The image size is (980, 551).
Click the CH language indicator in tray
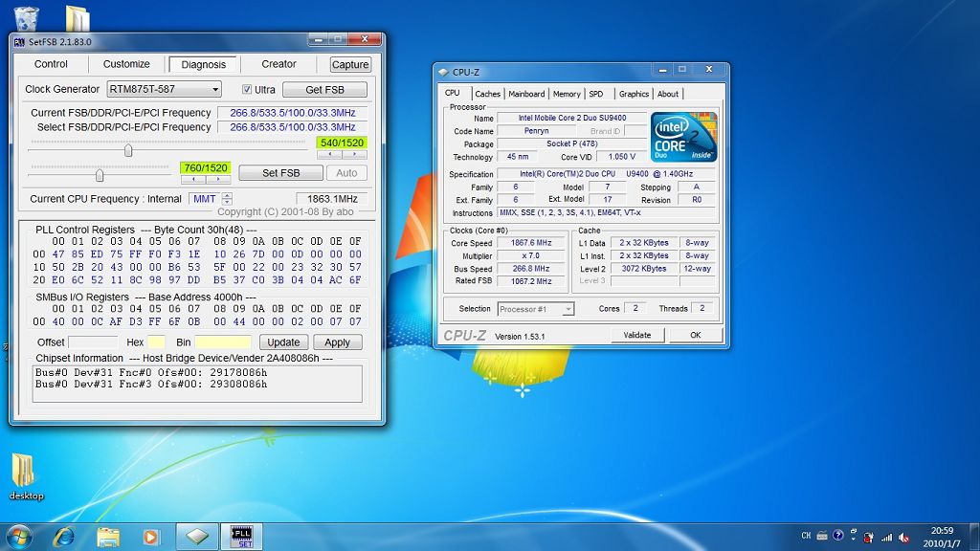806,536
